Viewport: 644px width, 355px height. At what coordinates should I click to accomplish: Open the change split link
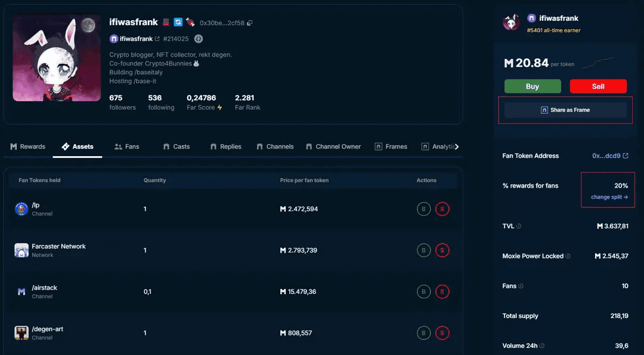[x=609, y=197]
